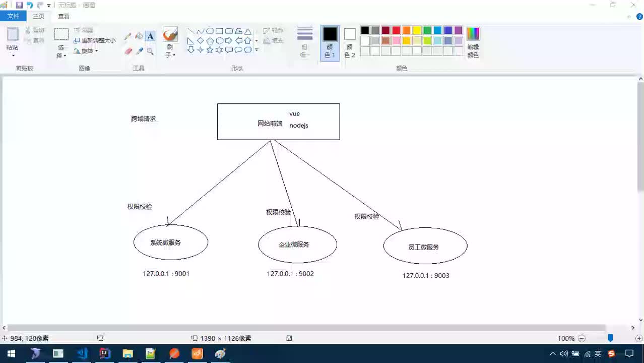Pick the Down arrow shape
Image resolution: width=644 pixels, height=363 pixels.
tap(191, 50)
